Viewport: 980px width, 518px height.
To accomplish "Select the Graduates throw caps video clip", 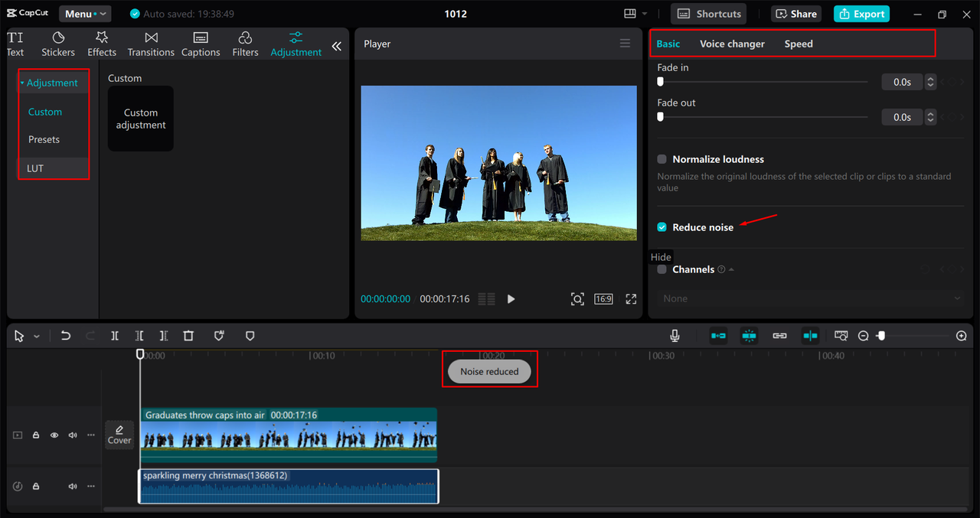I will [289, 435].
